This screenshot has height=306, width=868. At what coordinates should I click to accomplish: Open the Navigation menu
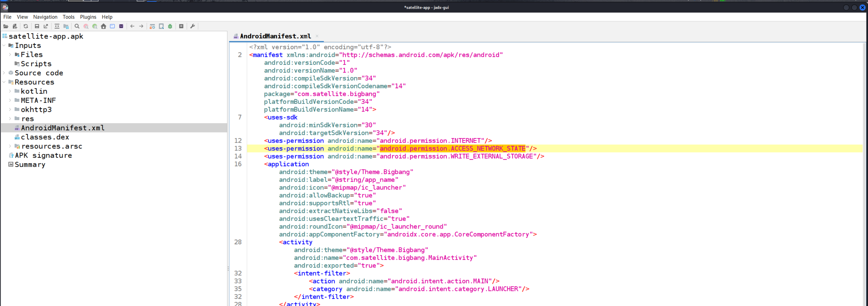(45, 17)
